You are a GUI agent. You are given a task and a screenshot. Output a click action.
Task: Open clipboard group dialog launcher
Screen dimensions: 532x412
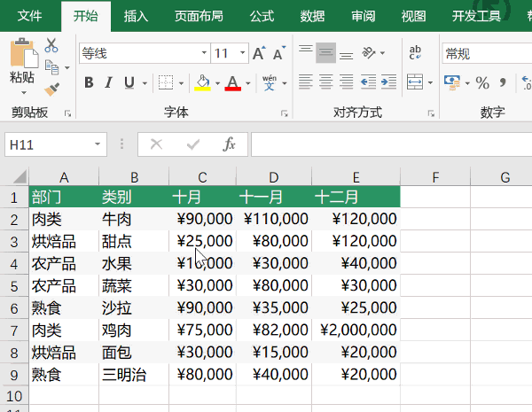(x=67, y=113)
